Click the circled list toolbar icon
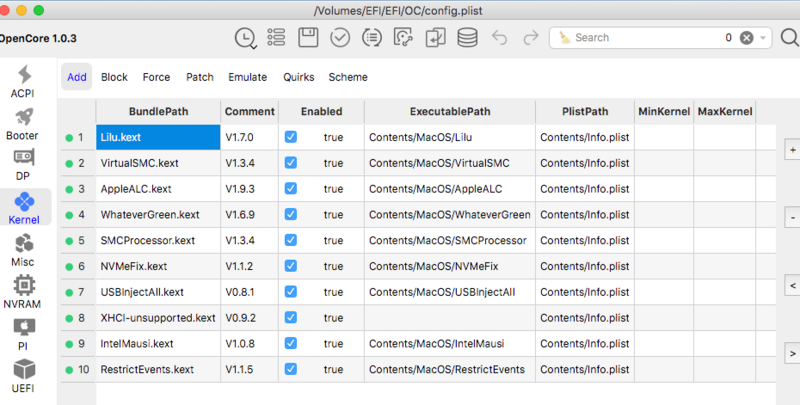The width and height of the screenshot is (800, 405). pos(372,38)
